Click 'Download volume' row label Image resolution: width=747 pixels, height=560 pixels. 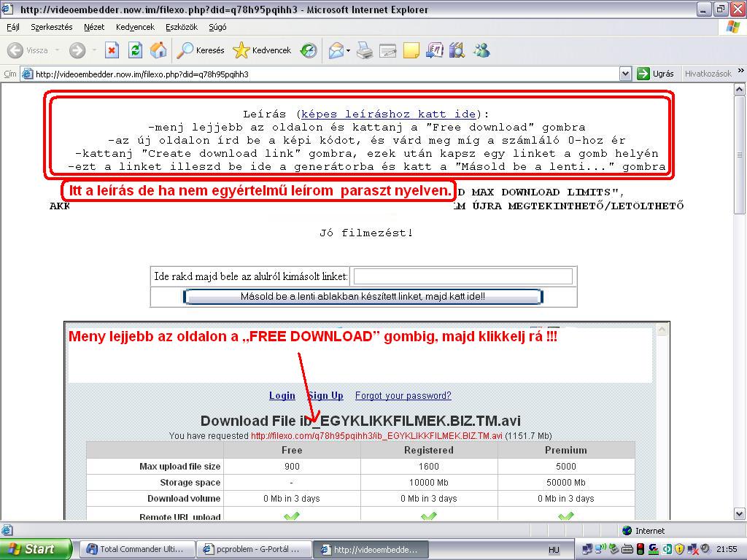[x=184, y=499]
